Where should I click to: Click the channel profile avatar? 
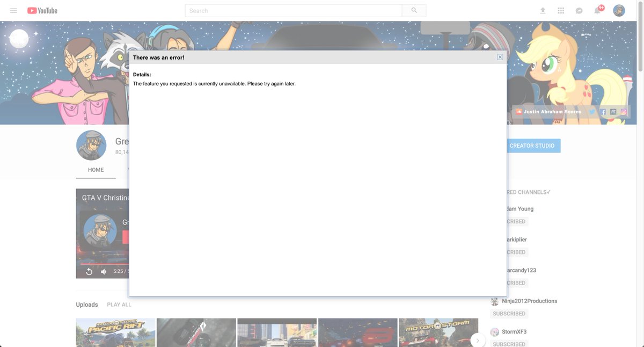[x=91, y=145]
